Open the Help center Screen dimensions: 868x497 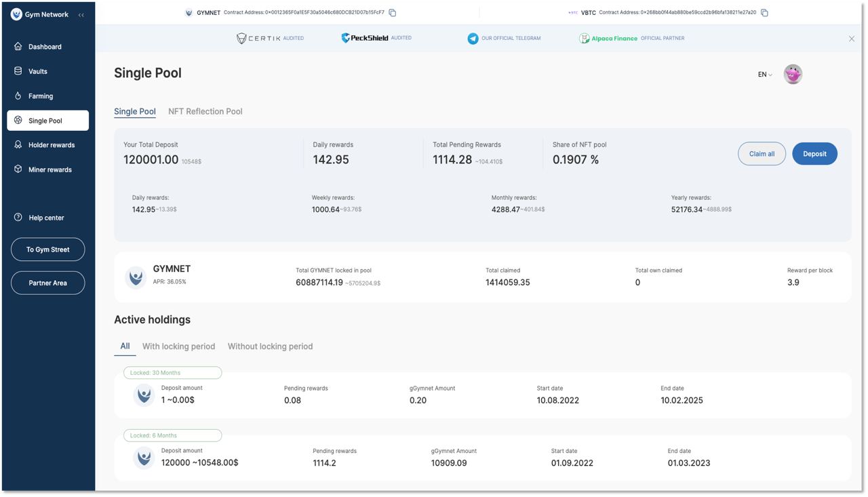(46, 218)
